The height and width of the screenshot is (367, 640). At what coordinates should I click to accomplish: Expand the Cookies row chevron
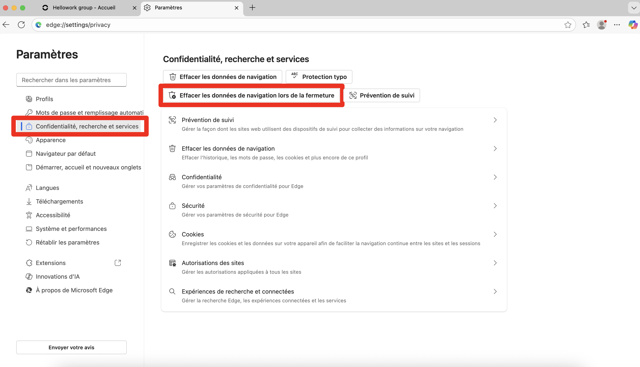tap(495, 234)
